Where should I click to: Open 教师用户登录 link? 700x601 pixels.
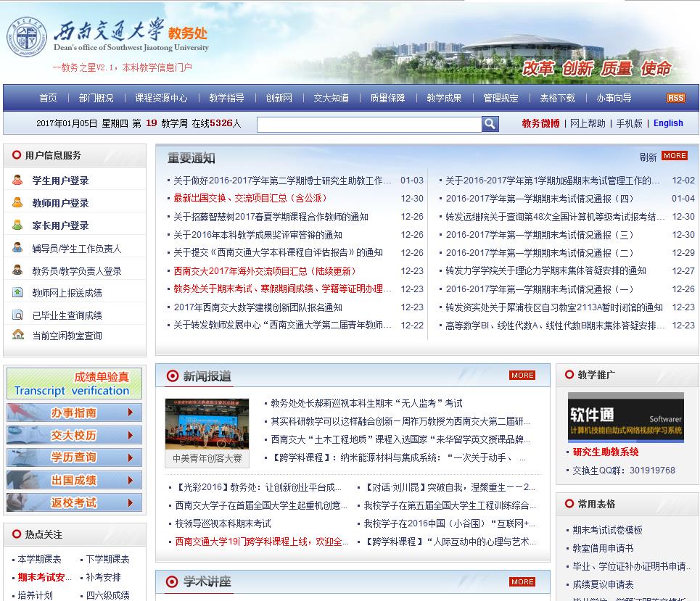60,203
